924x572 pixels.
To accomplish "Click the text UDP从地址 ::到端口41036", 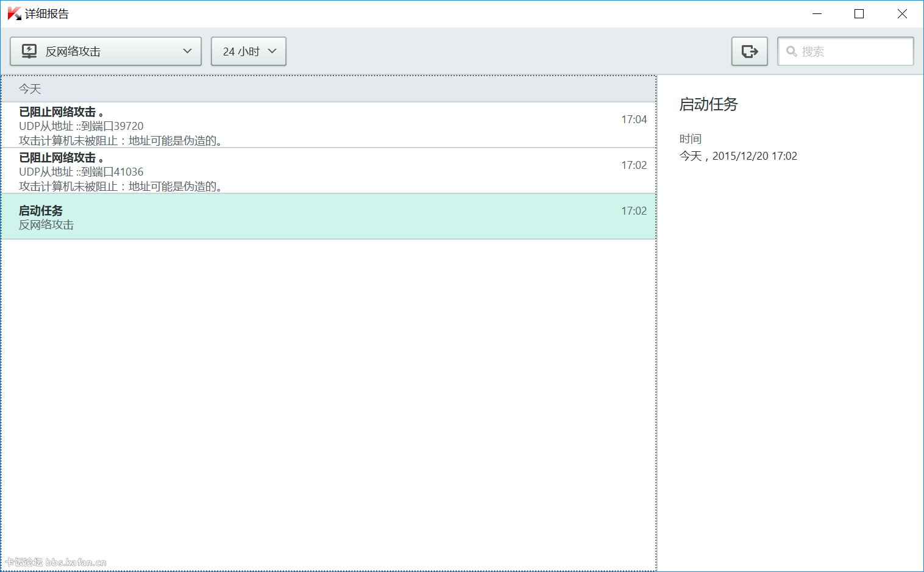I will pyautogui.click(x=81, y=172).
